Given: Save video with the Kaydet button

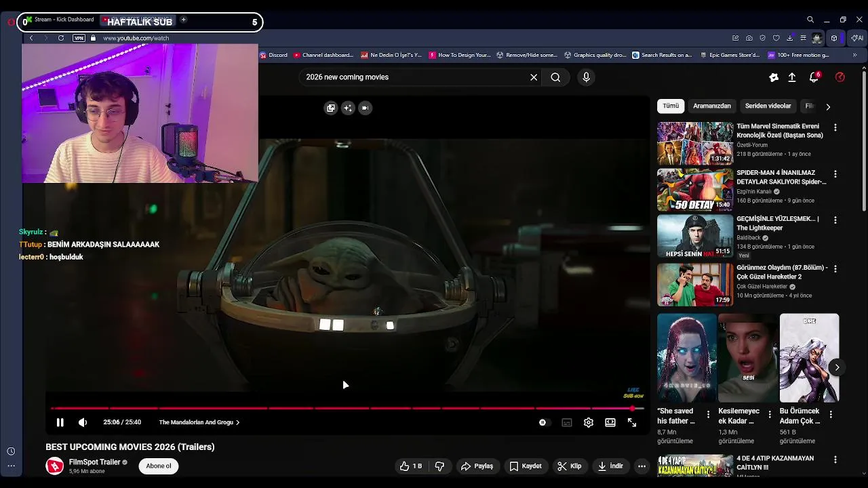Looking at the screenshot, I should coord(526,466).
